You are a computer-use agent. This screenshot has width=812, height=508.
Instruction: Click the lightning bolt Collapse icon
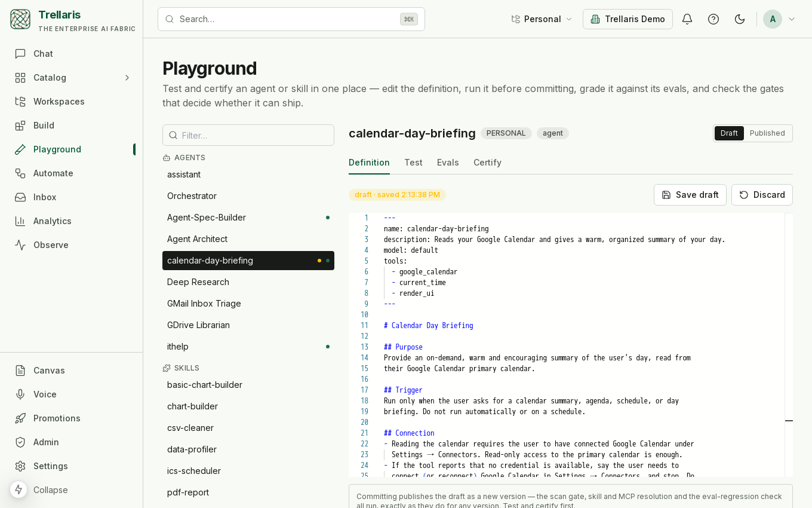coord(19,489)
